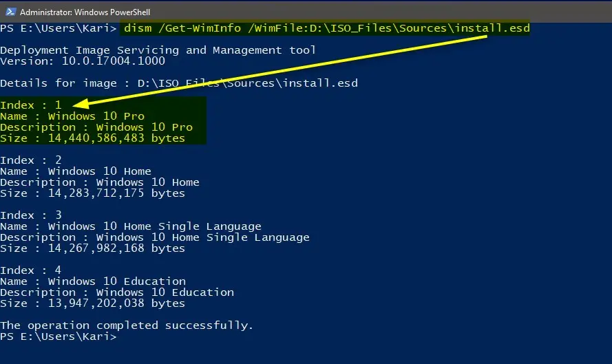The height and width of the screenshot is (364, 612).
Task: Click the Index : 4 line
Action: [x=31, y=270]
